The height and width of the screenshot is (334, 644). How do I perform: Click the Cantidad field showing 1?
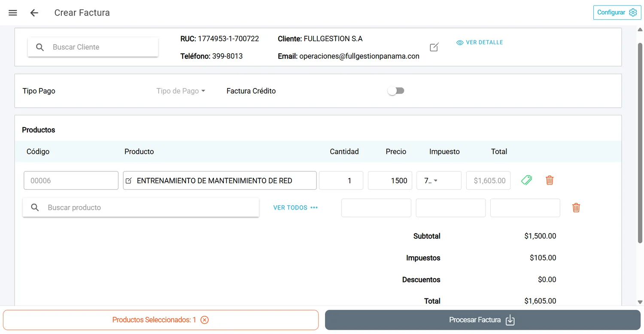tap(341, 180)
